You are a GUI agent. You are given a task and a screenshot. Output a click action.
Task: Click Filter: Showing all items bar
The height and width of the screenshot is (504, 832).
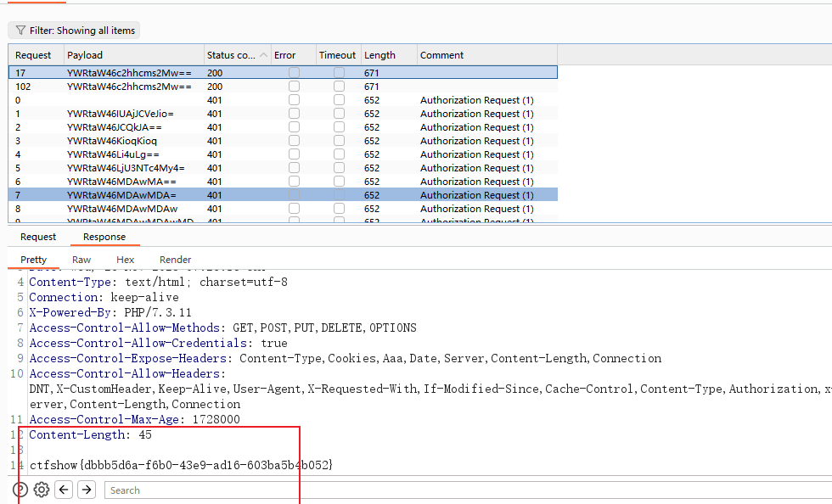point(75,31)
